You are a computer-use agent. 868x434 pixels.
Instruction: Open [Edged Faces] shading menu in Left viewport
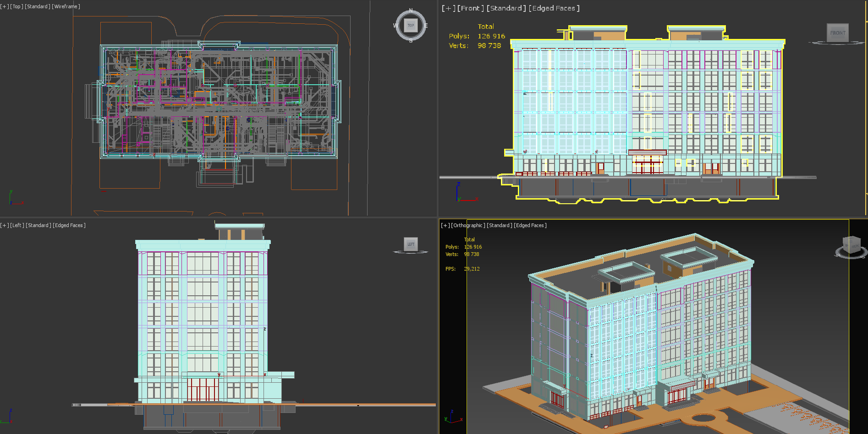[x=69, y=225]
